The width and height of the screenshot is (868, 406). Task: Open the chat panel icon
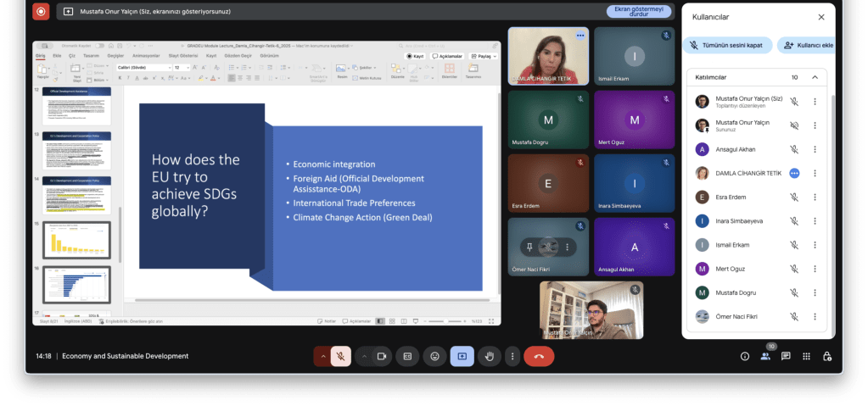pos(786,356)
